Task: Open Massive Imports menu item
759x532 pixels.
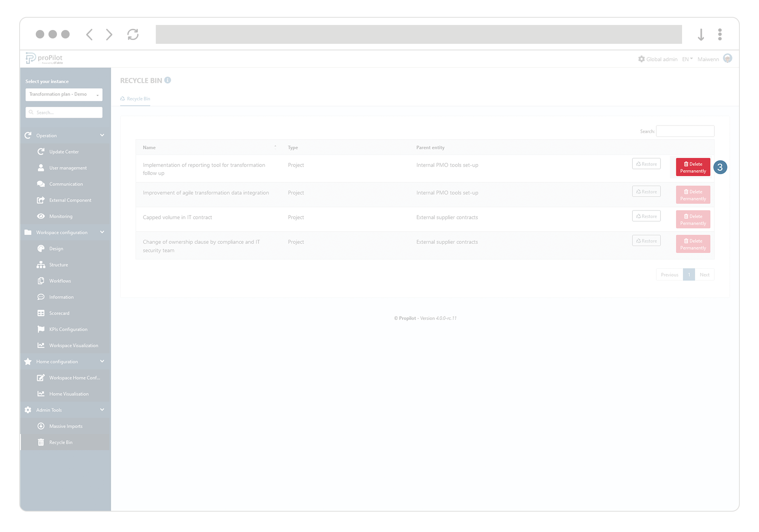Action: tap(66, 426)
